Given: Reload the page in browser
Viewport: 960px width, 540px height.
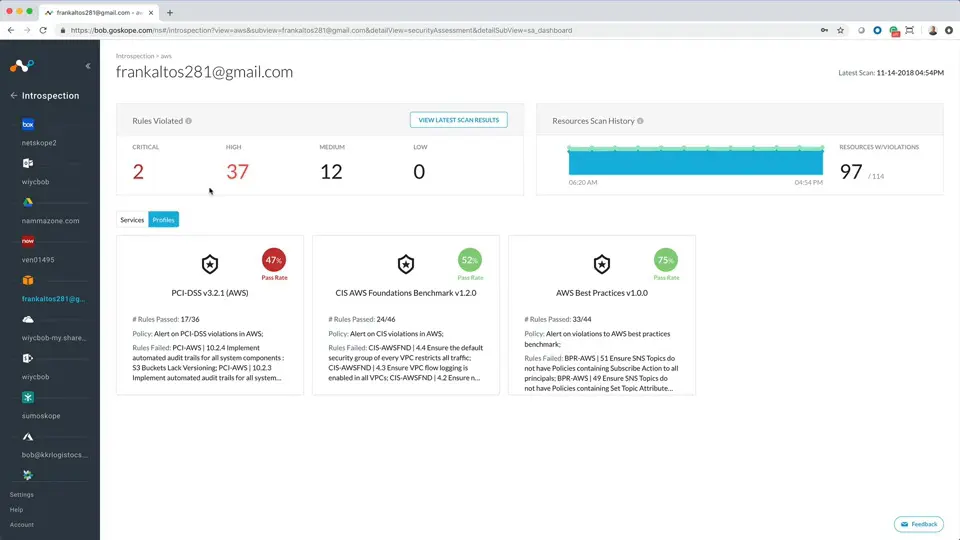Looking at the screenshot, I should 43,30.
